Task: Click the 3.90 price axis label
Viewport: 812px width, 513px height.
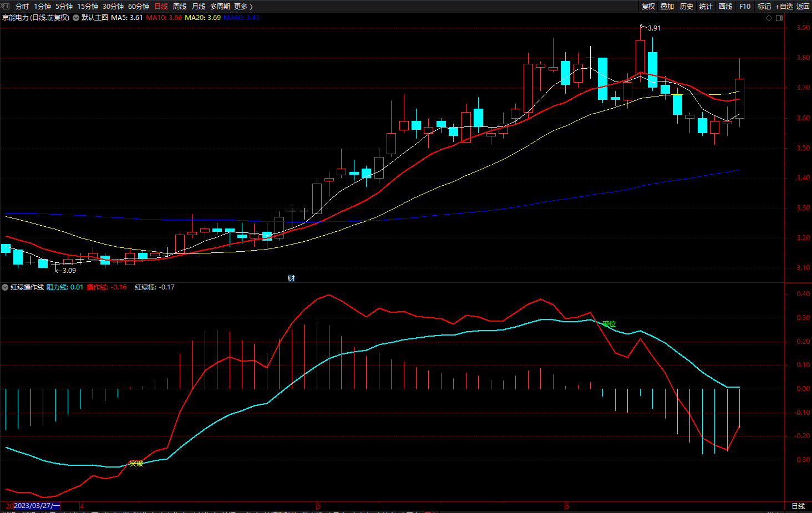Action: pyautogui.click(x=803, y=28)
